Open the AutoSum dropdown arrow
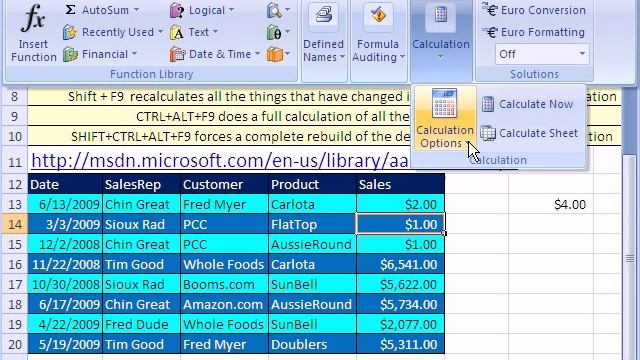Viewport: 640px width, 360px height. point(136,10)
